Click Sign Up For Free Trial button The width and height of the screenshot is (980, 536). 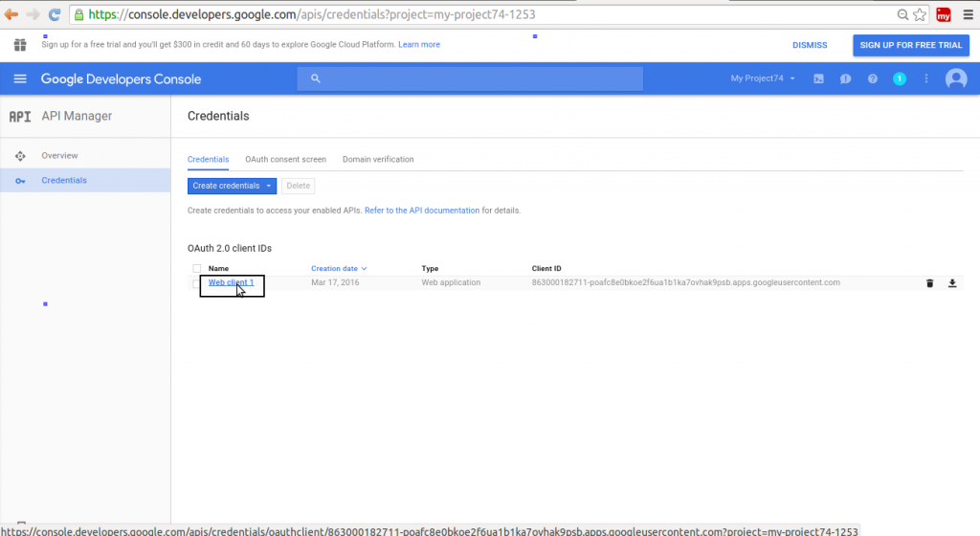[x=910, y=45]
